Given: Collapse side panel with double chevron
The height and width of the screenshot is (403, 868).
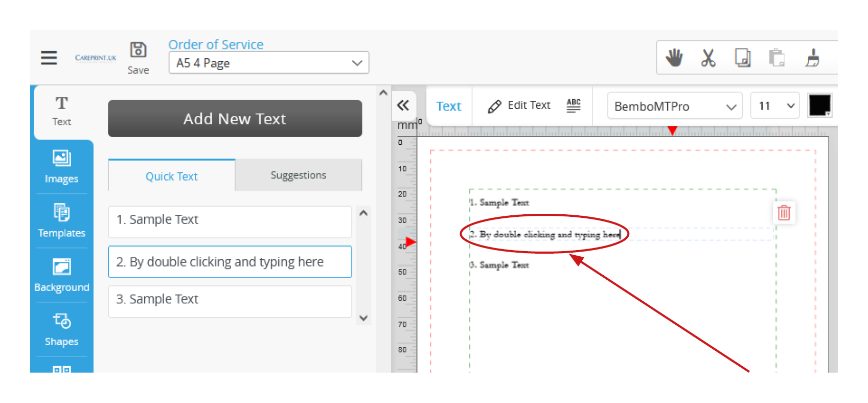Looking at the screenshot, I should [403, 105].
